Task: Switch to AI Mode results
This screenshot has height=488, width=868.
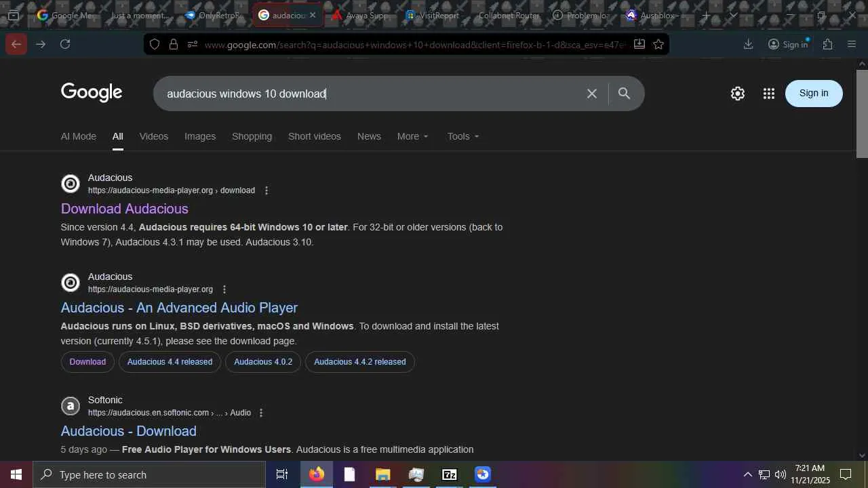Action: click(79, 136)
